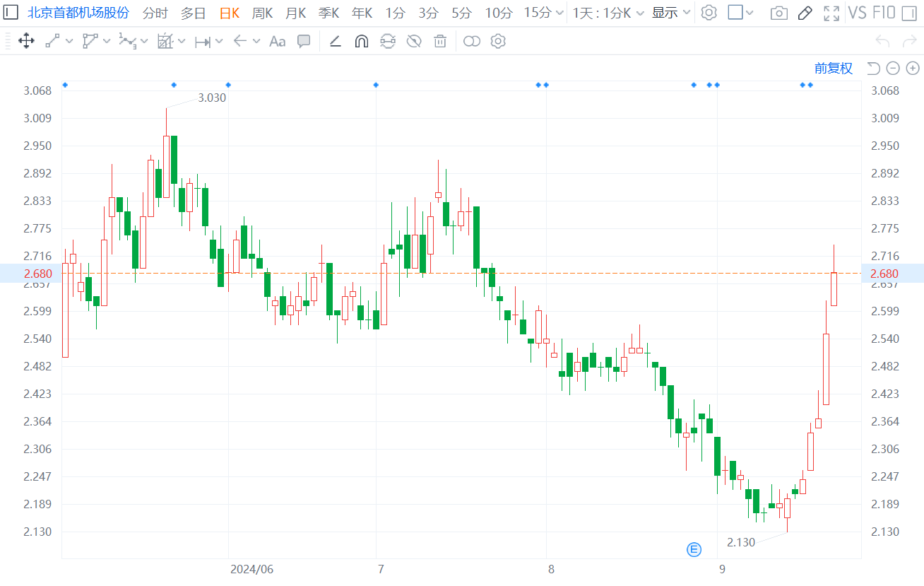Hide all drawings with eye-slash icon
The width and height of the screenshot is (924, 586).
point(414,41)
